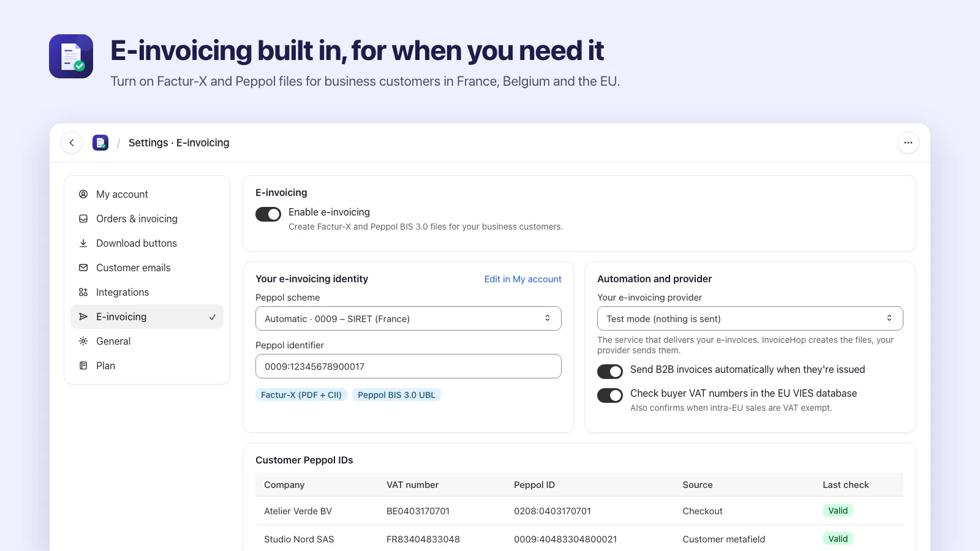
Task: Click the General gear icon
Action: [83, 341]
